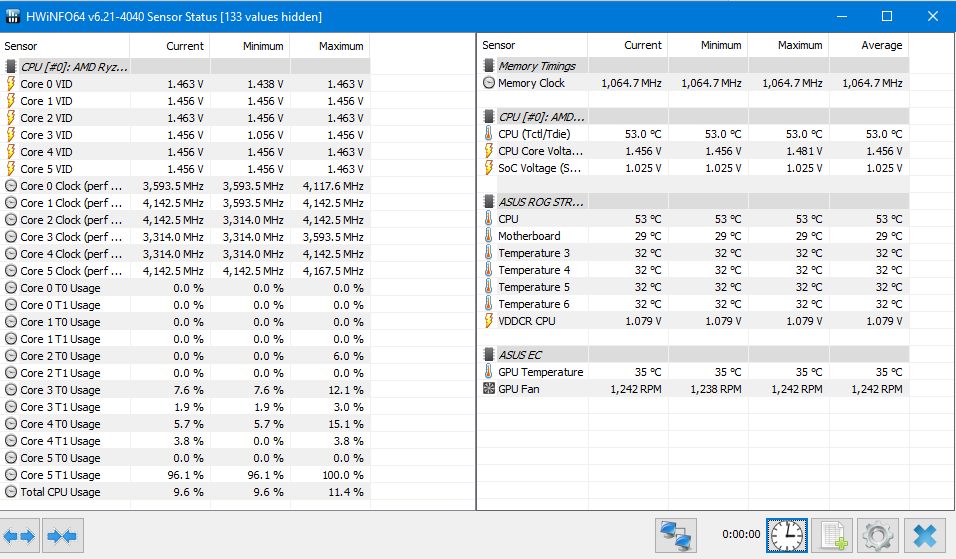Minimize the HWiNFO64 window
Image resolution: width=956 pixels, height=559 pixels.
tap(842, 16)
